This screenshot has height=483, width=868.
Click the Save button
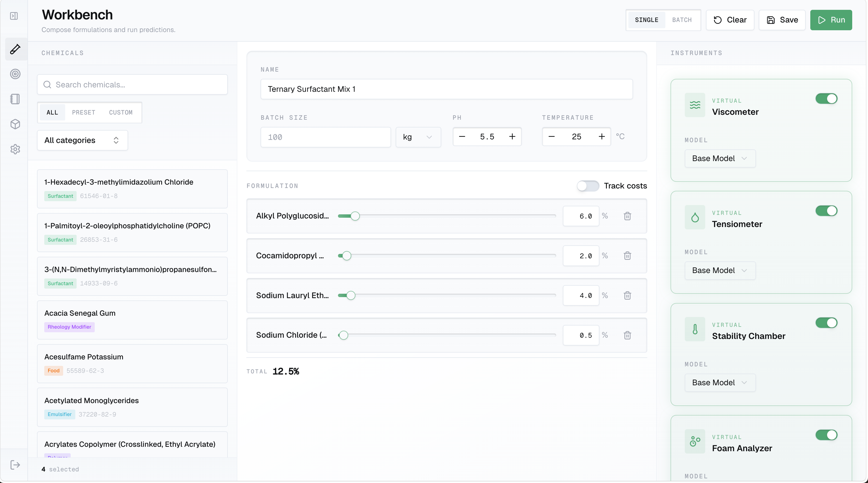(x=782, y=20)
